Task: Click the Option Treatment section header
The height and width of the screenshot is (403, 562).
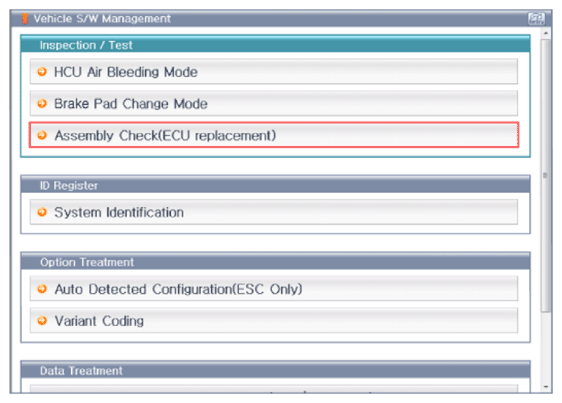Action: click(275, 262)
